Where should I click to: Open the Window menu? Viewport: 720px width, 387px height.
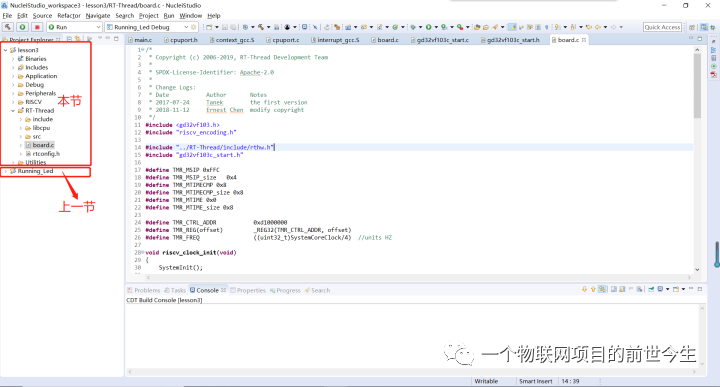pyautogui.click(x=191, y=16)
